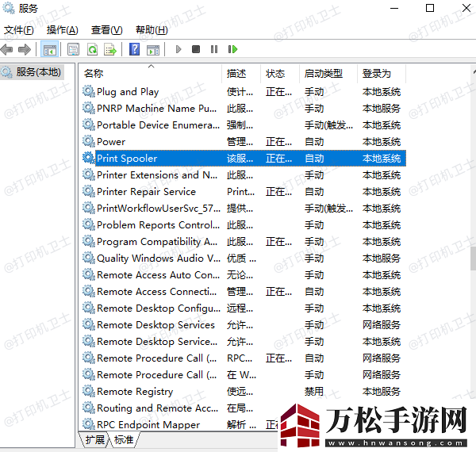The width and height of the screenshot is (476, 452).
Task: Open the 文件(F) menu
Action: [x=18, y=30]
